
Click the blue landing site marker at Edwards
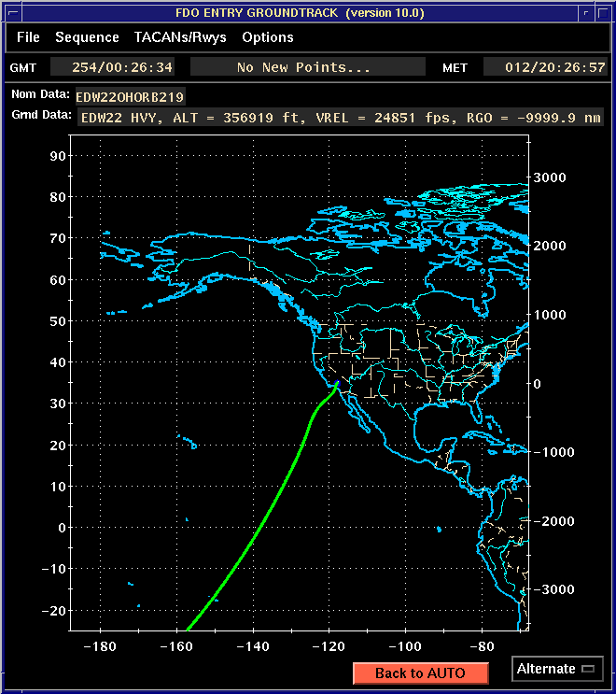pyautogui.click(x=337, y=383)
